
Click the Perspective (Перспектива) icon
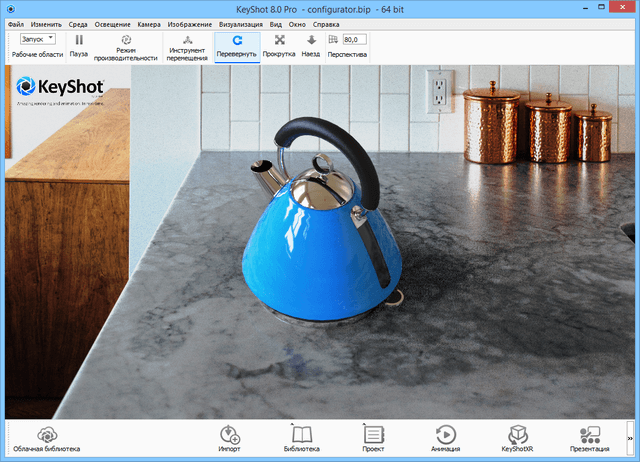coord(333,40)
